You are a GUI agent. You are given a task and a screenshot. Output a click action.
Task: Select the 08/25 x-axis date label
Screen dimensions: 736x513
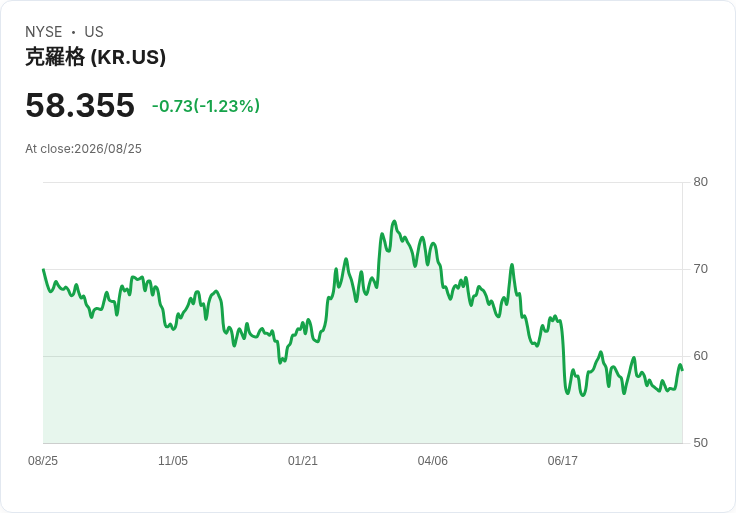[x=43, y=460]
